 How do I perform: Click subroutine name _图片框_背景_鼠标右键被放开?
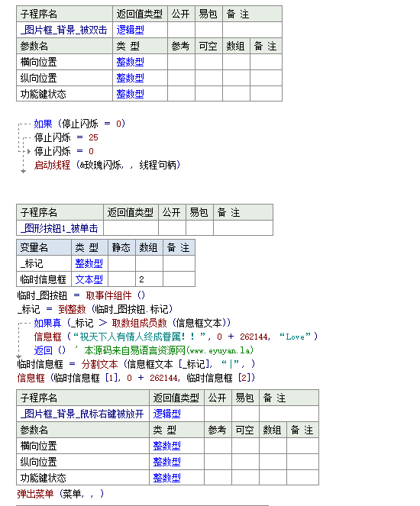(82, 414)
